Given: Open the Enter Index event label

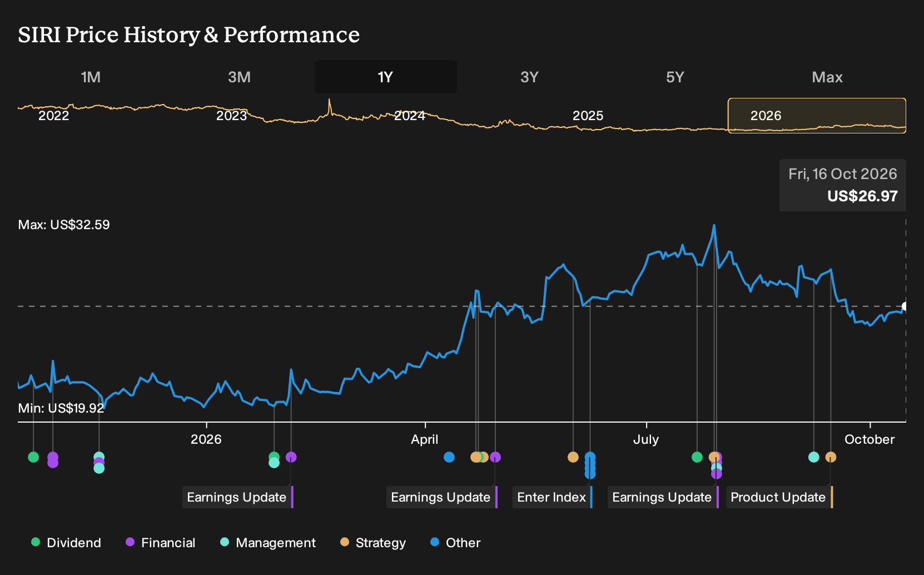Looking at the screenshot, I should pyautogui.click(x=552, y=497).
